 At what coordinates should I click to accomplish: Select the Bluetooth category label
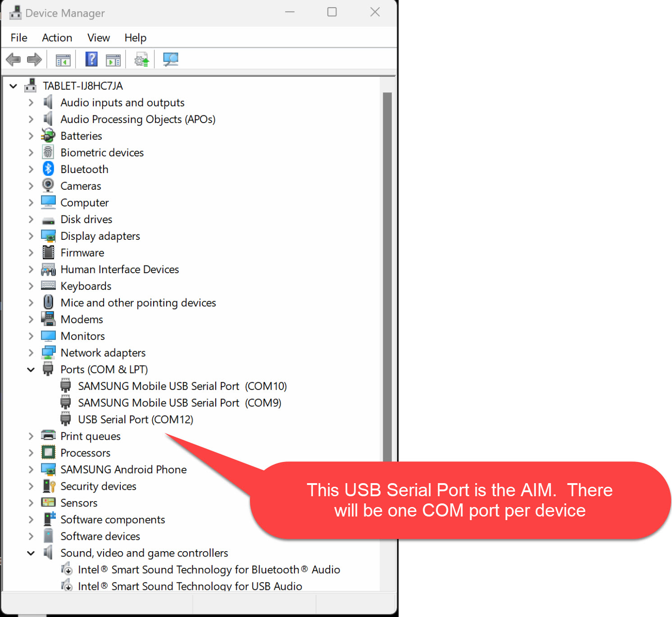click(x=85, y=169)
